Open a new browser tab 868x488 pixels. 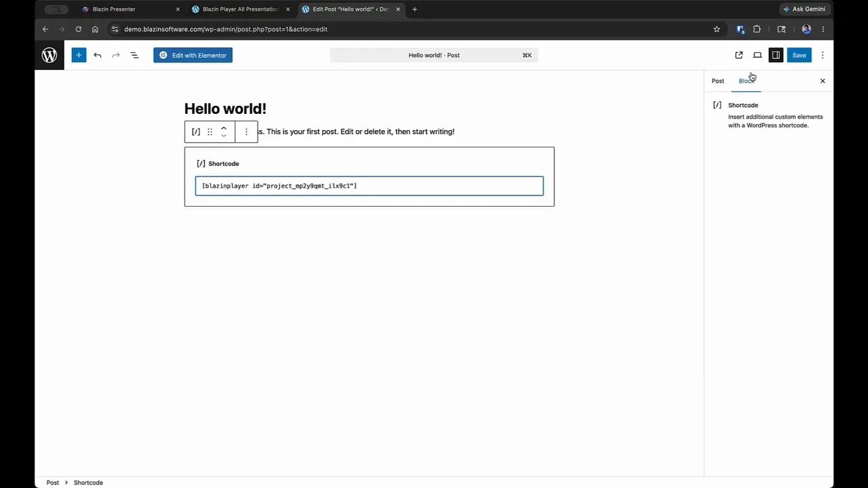pyautogui.click(x=414, y=9)
